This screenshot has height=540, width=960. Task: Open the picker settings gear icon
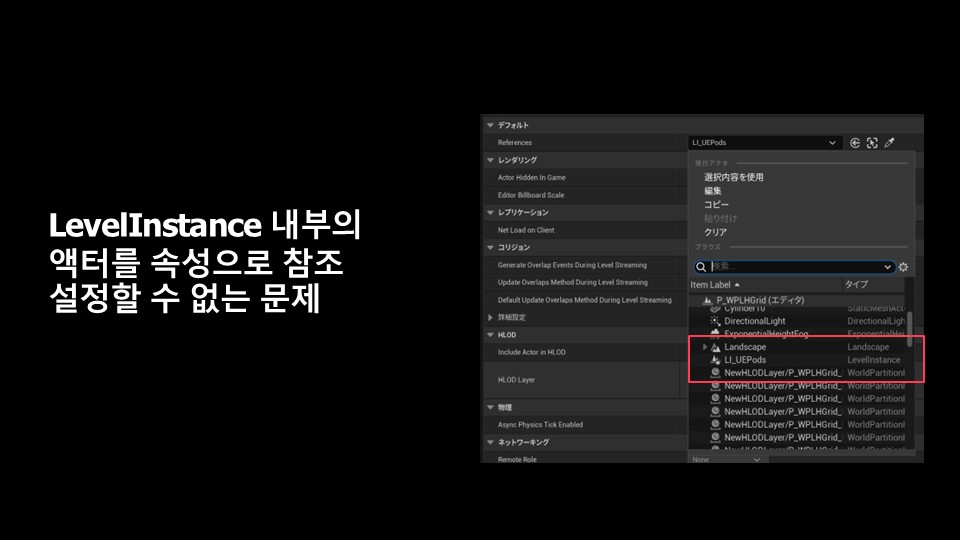click(x=903, y=267)
